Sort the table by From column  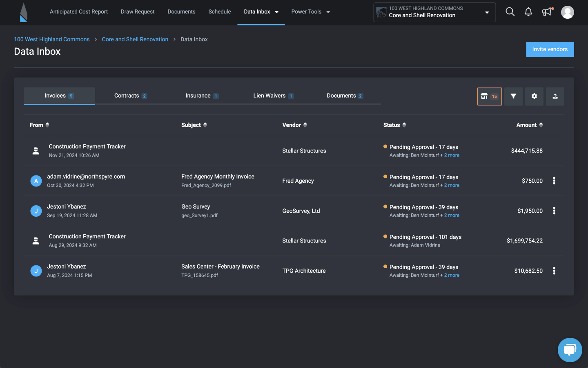39,125
